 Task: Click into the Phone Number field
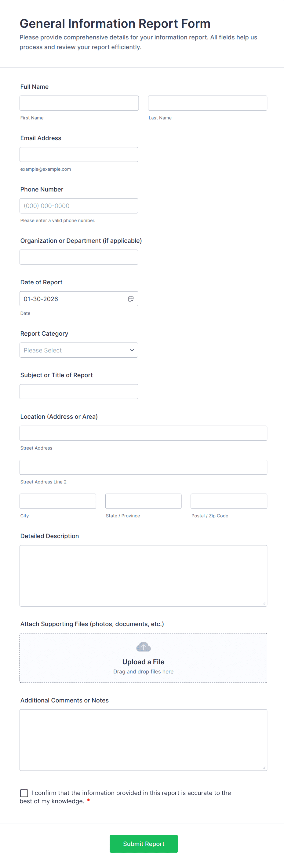(x=78, y=206)
